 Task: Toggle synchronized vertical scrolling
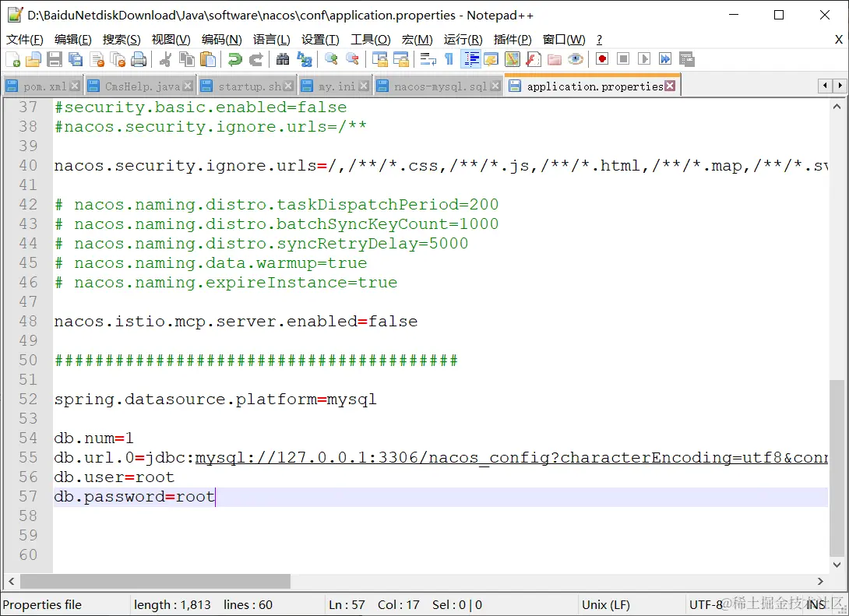pyautogui.click(x=379, y=59)
